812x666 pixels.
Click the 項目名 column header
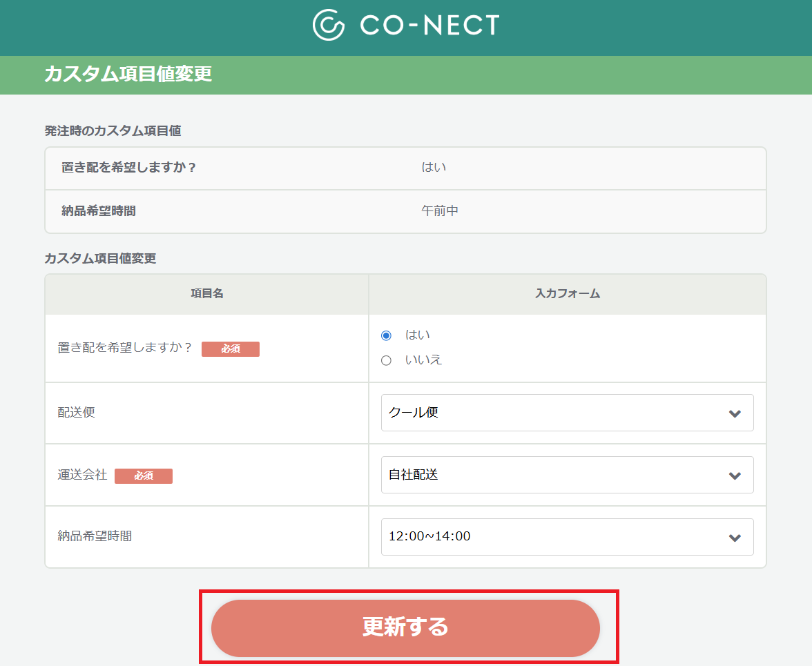pyautogui.click(x=207, y=293)
